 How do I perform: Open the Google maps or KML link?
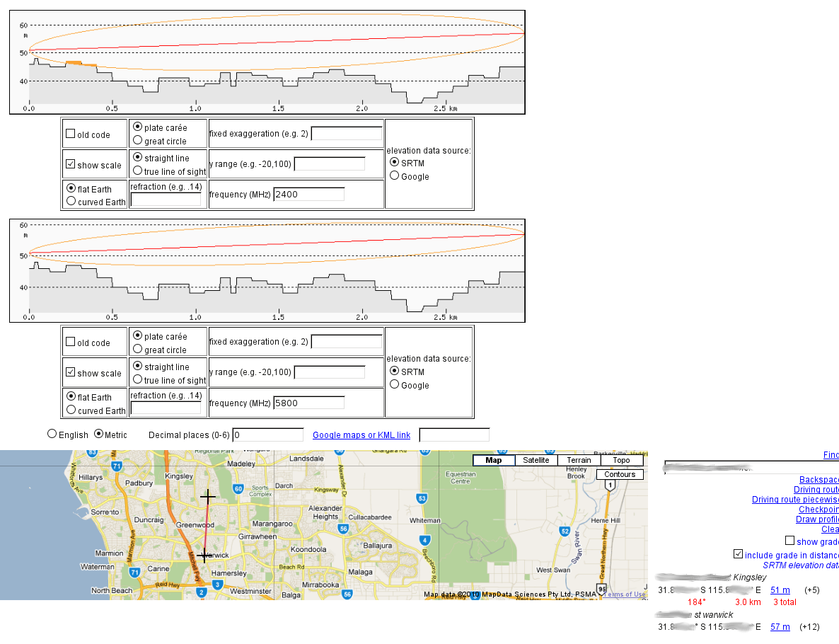tap(361, 435)
